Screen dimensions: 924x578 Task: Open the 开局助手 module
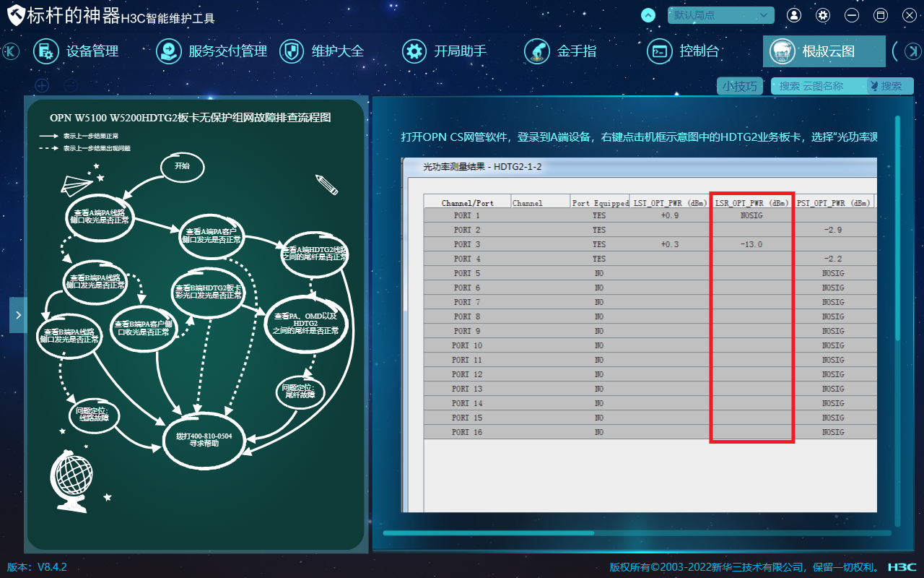[x=444, y=51]
